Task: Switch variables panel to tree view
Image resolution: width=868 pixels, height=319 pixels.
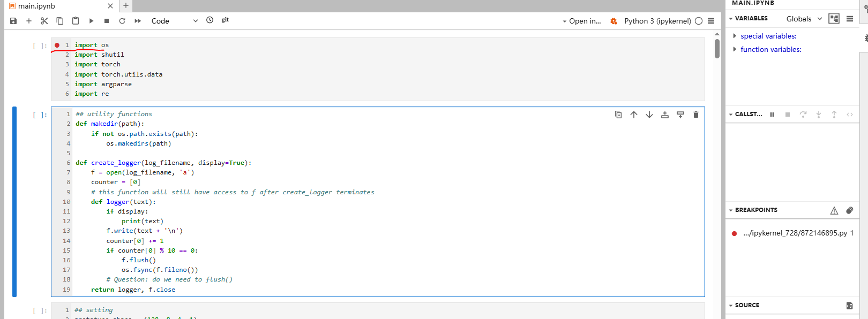Action: (834, 19)
